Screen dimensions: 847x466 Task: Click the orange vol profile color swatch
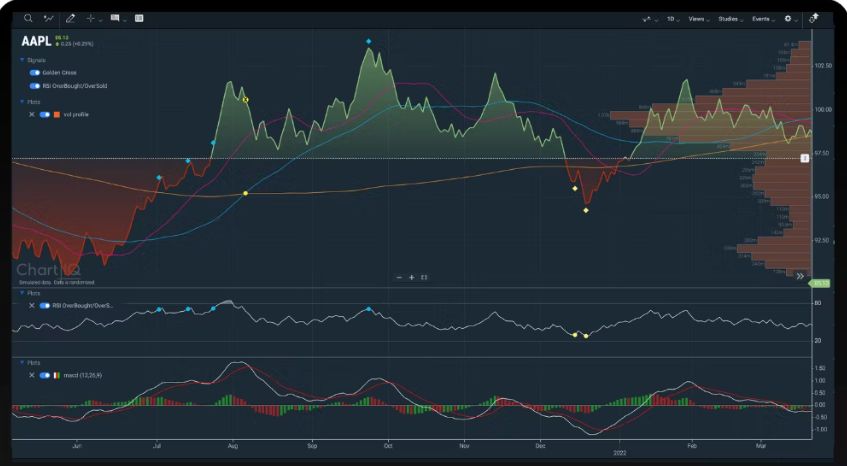click(x=56, y=114)
